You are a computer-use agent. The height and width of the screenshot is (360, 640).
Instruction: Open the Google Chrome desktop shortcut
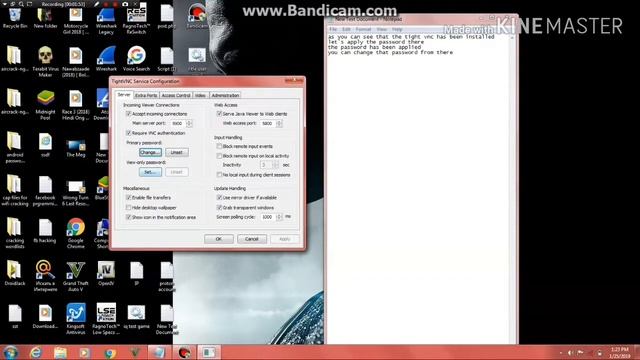[76, 233]
